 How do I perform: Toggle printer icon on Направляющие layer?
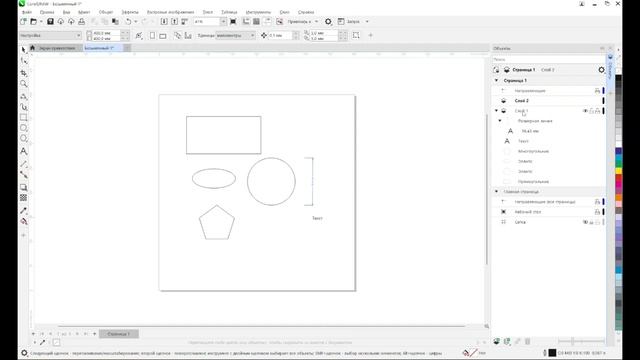[x=598, y=91]
